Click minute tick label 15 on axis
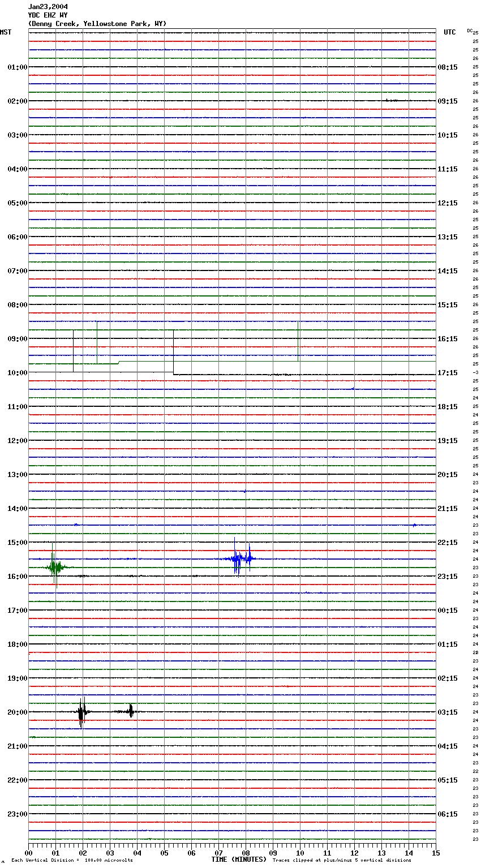481x868 pixels. [436, 853]
